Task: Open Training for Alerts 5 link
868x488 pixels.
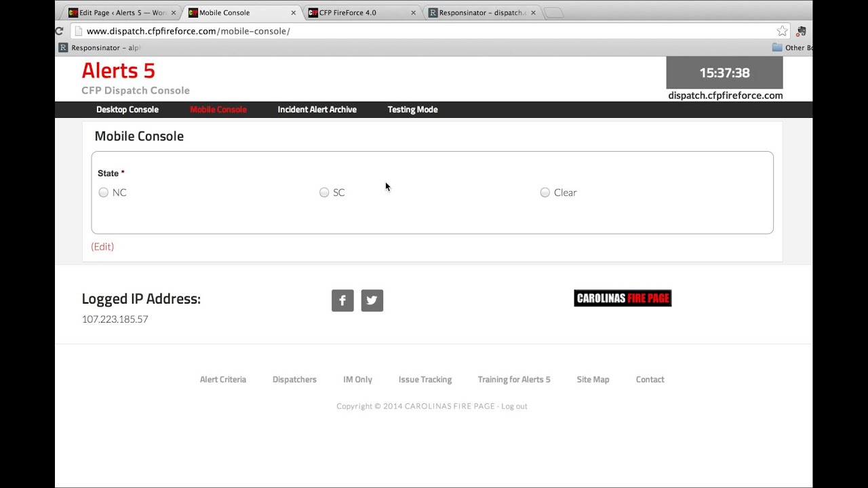Action: tap(514, 380)
